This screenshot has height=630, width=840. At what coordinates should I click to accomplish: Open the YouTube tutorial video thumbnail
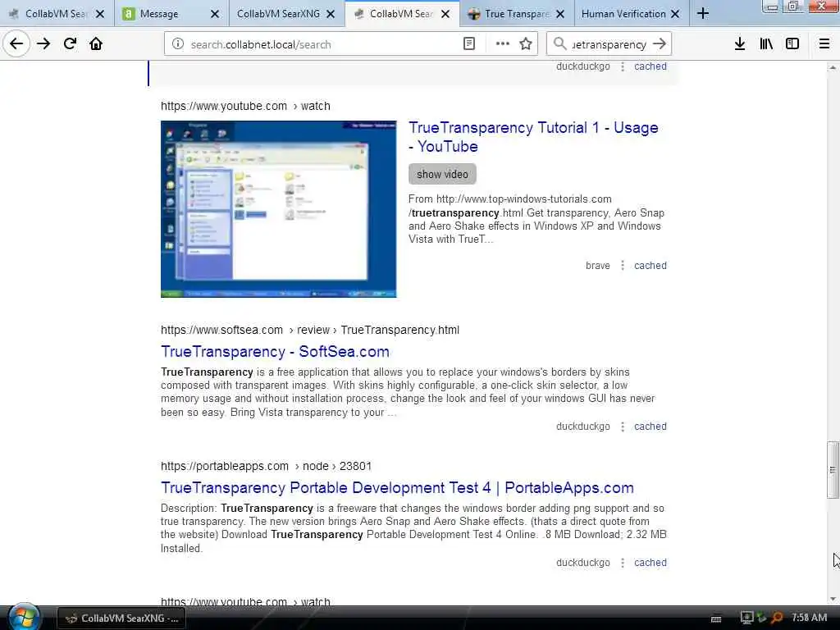click(279, 209)
